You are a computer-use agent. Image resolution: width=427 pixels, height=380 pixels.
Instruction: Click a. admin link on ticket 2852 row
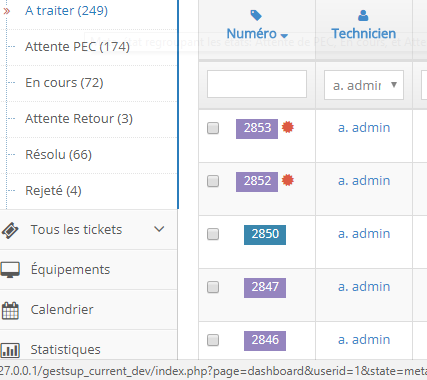tap(364, 180)
